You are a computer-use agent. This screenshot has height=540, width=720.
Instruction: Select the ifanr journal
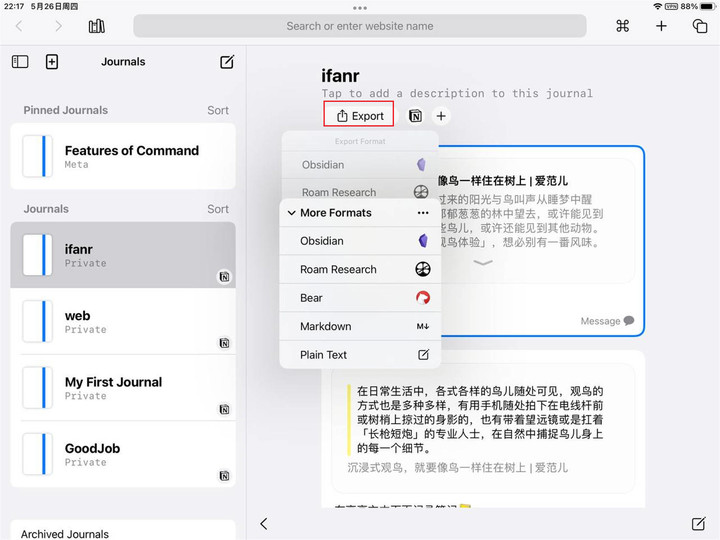pos(123,255)
